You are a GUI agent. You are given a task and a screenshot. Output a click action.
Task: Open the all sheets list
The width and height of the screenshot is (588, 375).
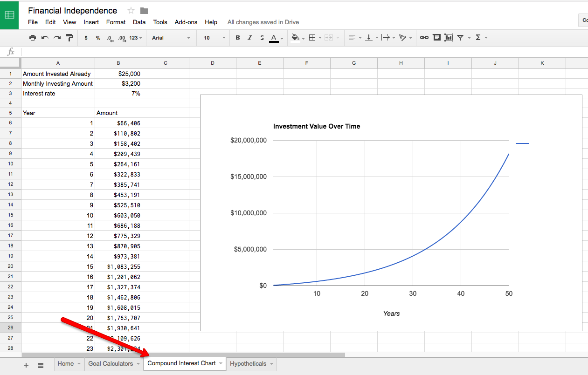41,365
